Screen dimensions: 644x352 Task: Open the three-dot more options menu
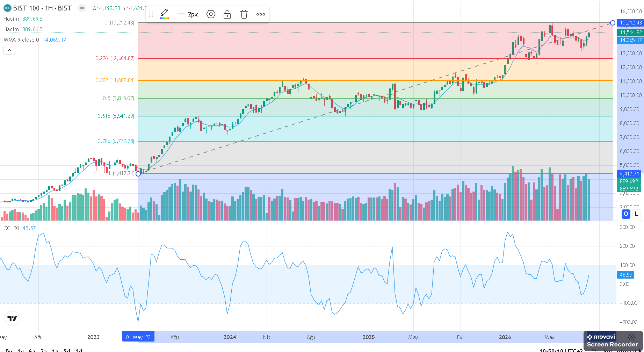261,14
